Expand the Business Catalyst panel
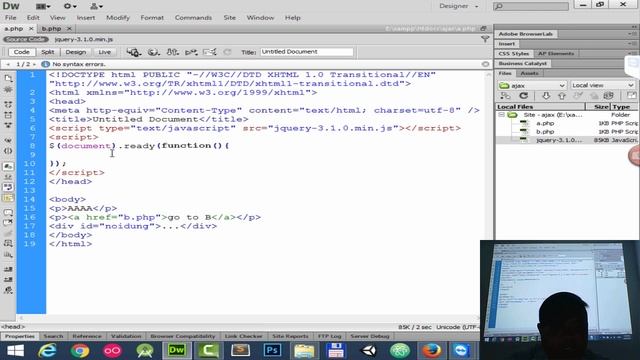Image resolution: width=640 pixels, height=360 pixels. coord(522,63)
